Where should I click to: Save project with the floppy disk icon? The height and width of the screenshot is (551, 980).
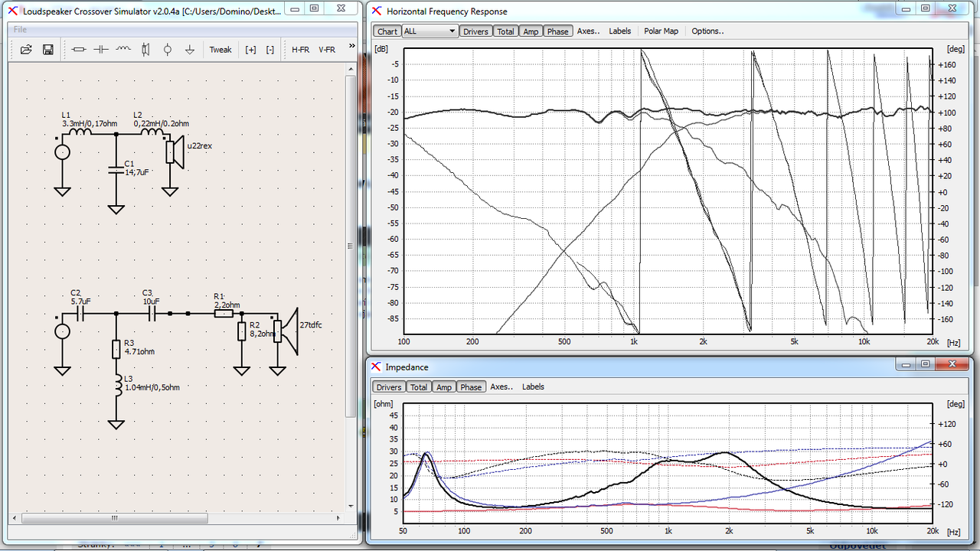click(x=47, y=49)
